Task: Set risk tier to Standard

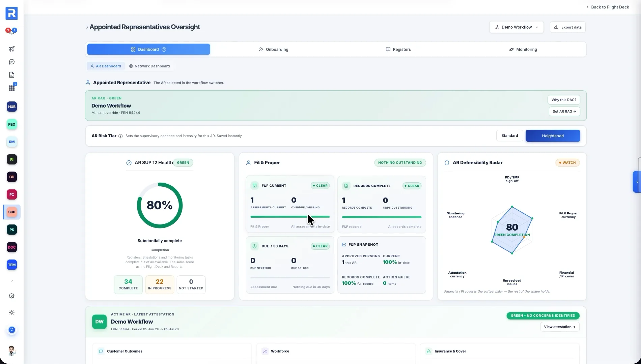Action: coord(509,135)
